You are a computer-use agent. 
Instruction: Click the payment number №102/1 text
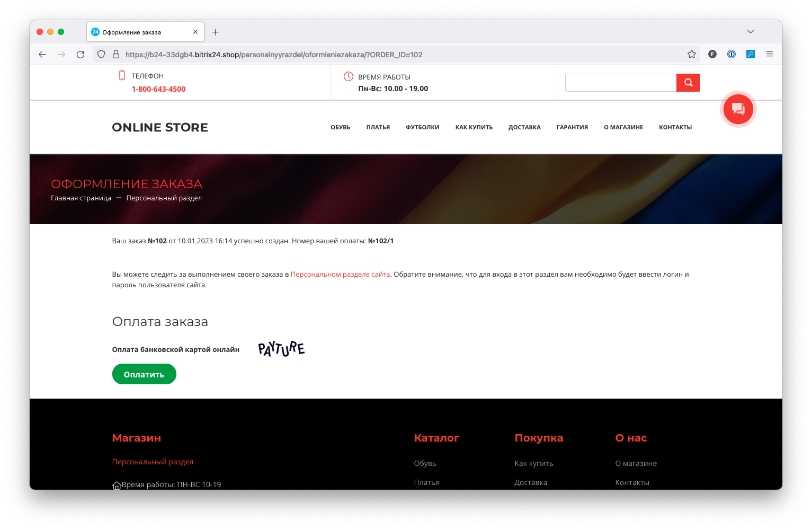[381, 241]
